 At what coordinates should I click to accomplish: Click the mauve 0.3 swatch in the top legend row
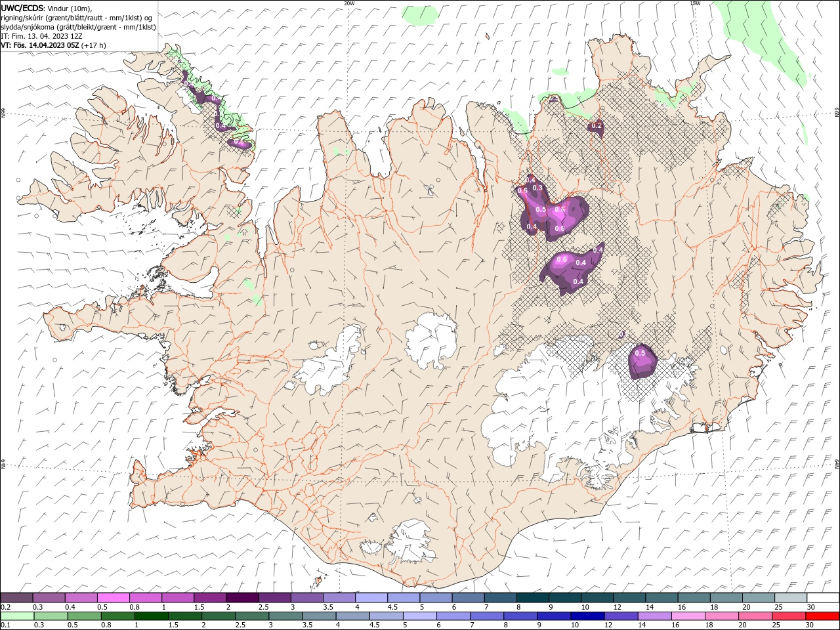[49, 598]
